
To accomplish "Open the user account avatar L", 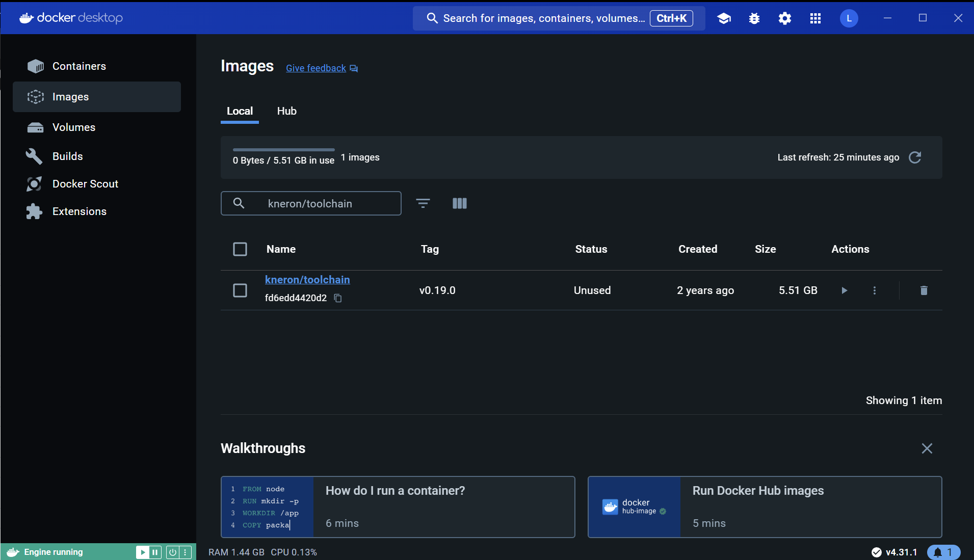I will tap(849, 18).
